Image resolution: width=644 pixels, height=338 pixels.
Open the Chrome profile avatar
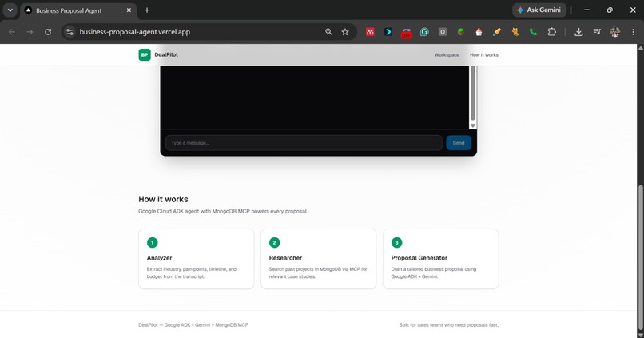click(615, 32)
